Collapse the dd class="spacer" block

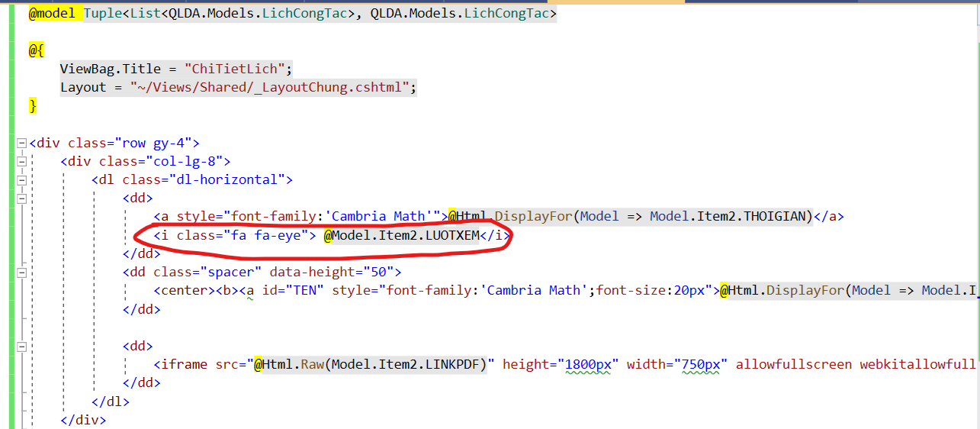[x=22, y=272]
